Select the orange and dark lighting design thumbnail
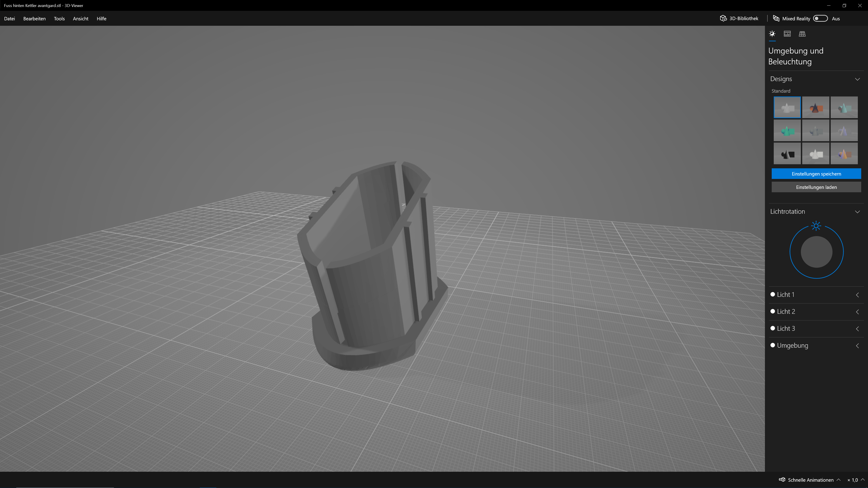This screenshot has height=488, width=868. (815, 108)
